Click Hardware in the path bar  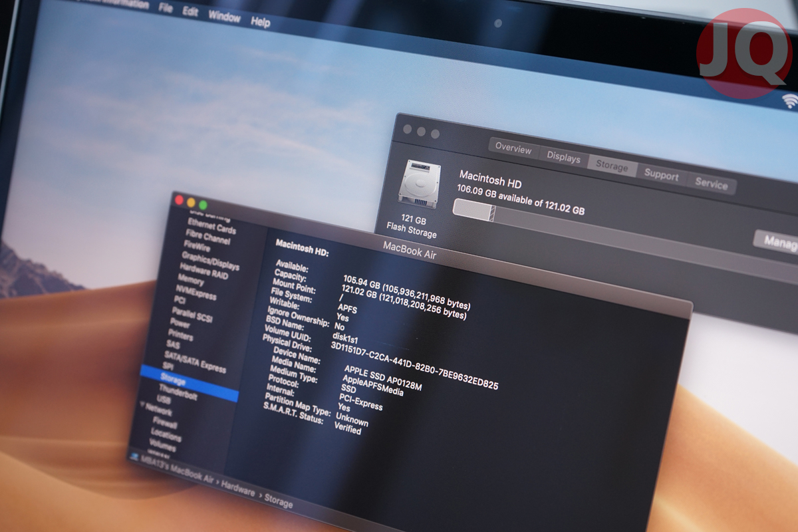(239, 489)
